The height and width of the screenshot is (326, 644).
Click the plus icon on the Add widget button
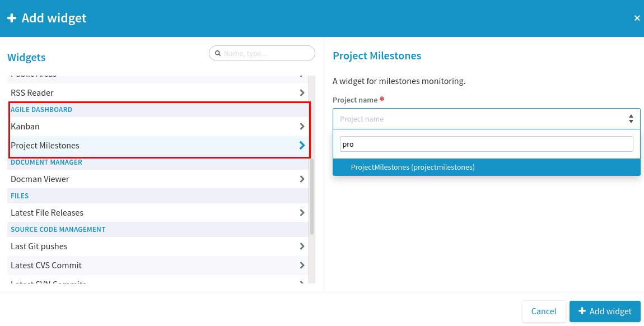coord(582,311)
